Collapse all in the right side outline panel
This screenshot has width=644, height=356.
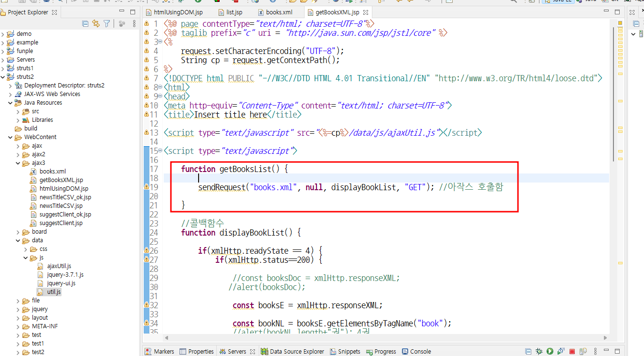click(636, 23)
